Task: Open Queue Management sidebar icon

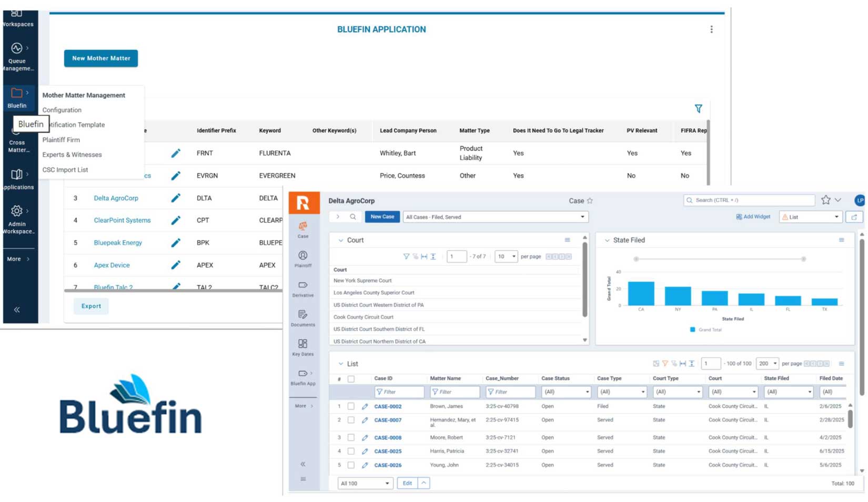Action: point(17,48)
